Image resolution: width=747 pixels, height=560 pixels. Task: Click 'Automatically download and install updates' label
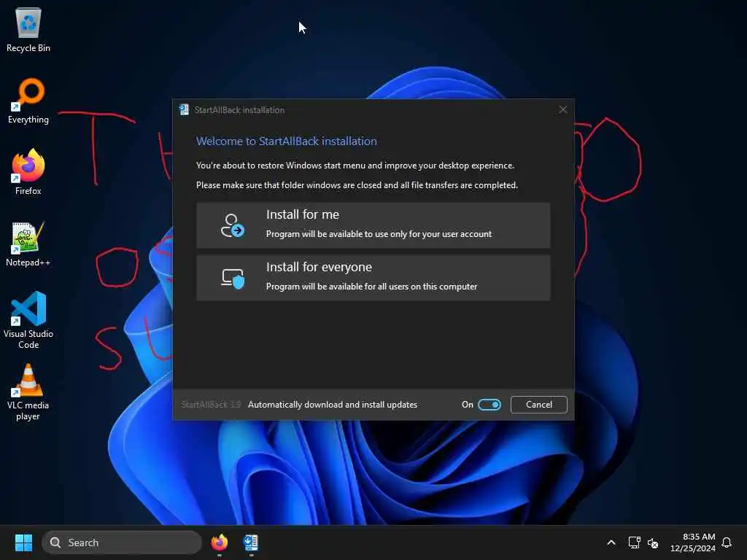(333, 405)
